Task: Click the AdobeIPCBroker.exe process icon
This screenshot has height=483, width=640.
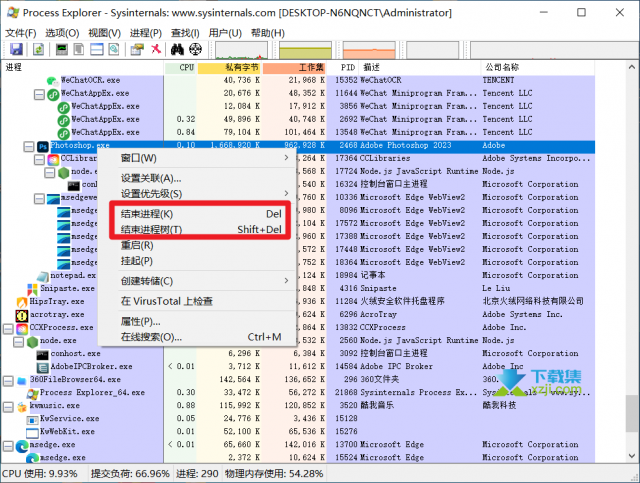Action: [42, 367]
